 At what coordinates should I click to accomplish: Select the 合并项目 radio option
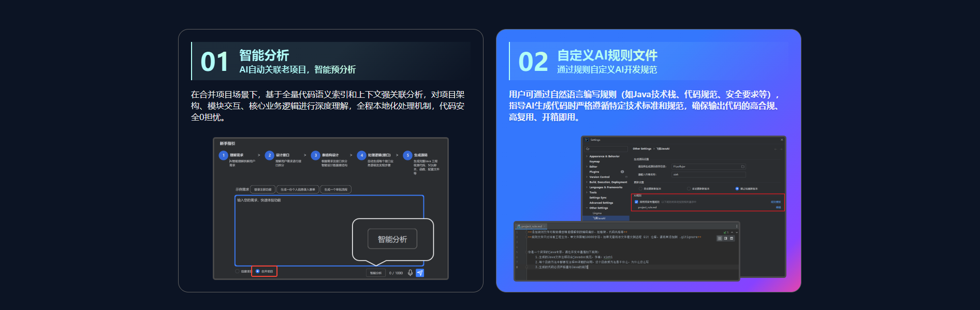point(258,271)
